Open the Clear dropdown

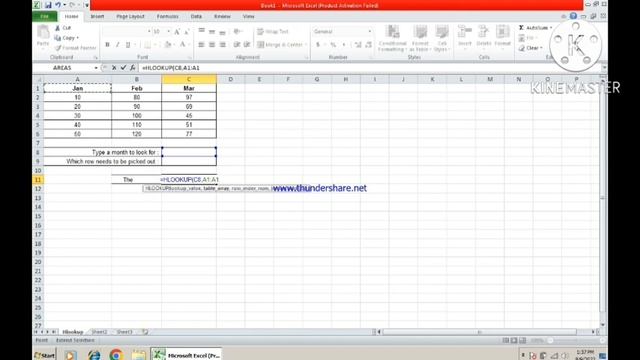click(x=531, y=48)
